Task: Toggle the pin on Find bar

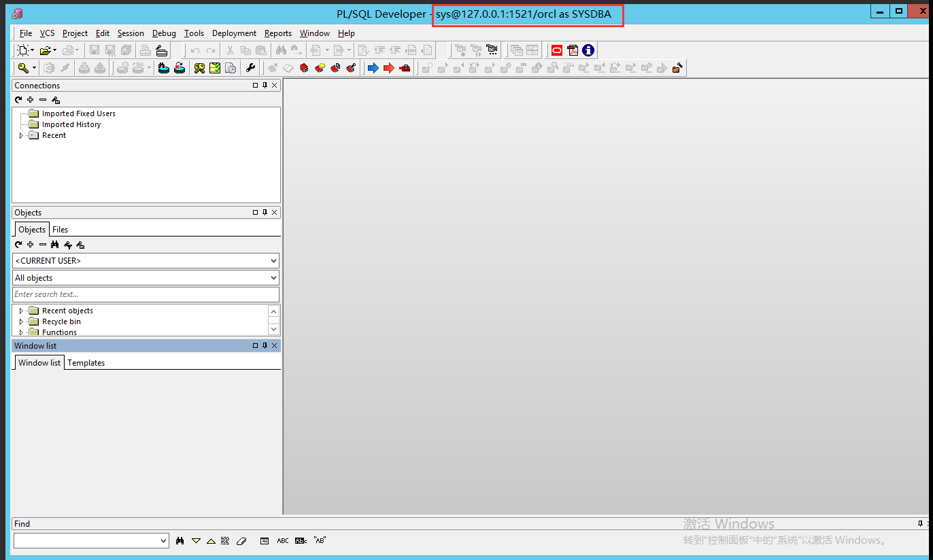Action: point(920,524)
